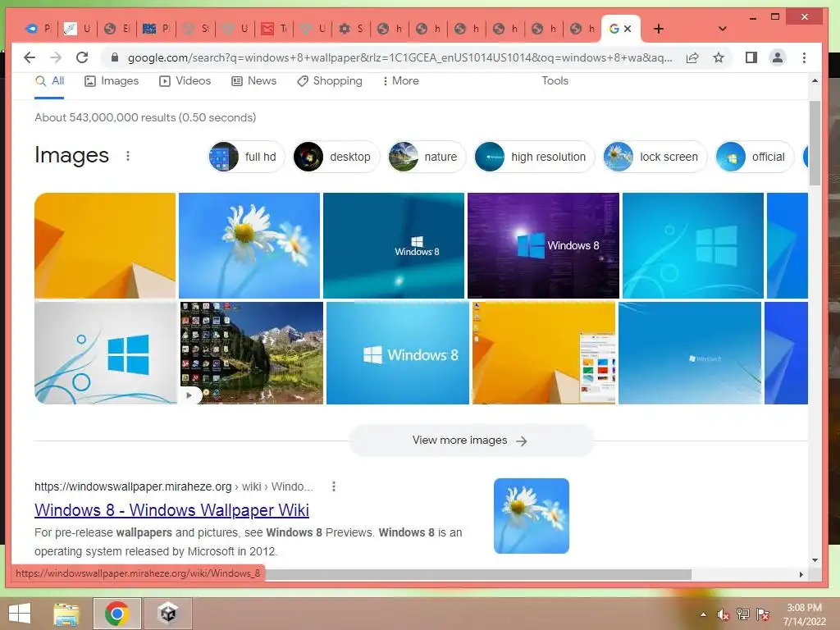Filter images by full hd chip
840x630 pixels.
(246, 157)
